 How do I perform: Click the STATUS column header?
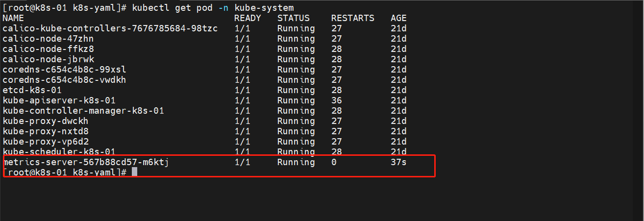click(293, 18)
